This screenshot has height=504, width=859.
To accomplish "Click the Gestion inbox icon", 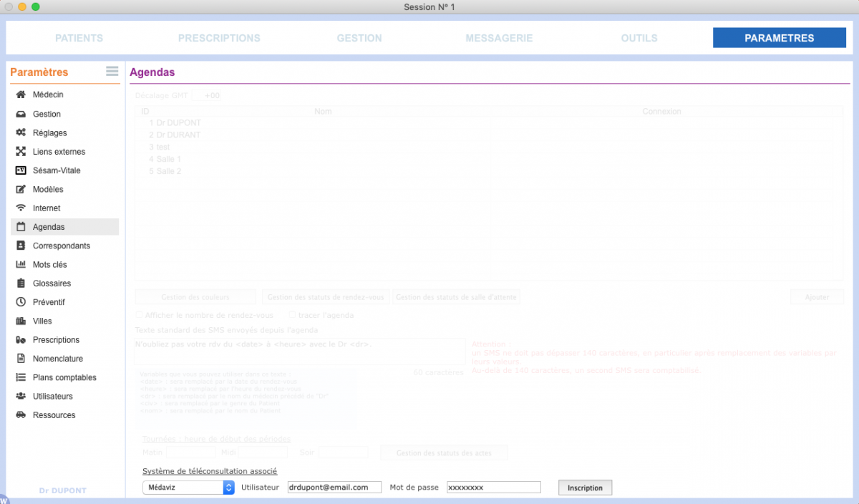I will click(x=21, y=114).
